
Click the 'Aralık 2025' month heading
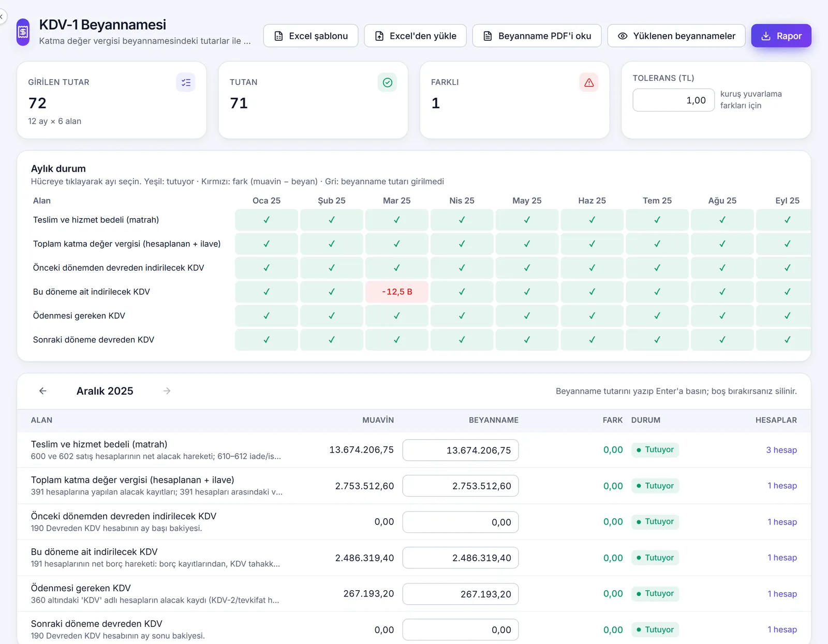(105, 391)
